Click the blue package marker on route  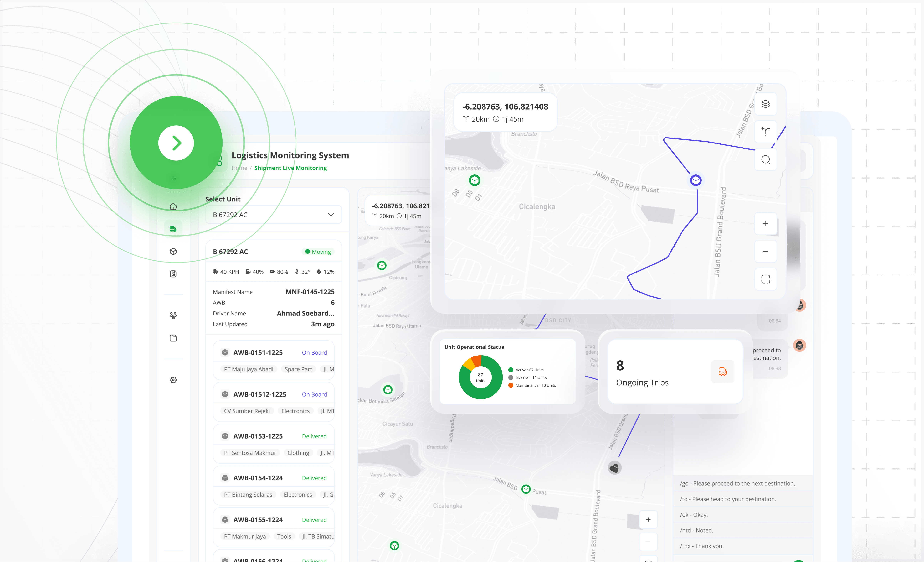[x=696, y=180]
